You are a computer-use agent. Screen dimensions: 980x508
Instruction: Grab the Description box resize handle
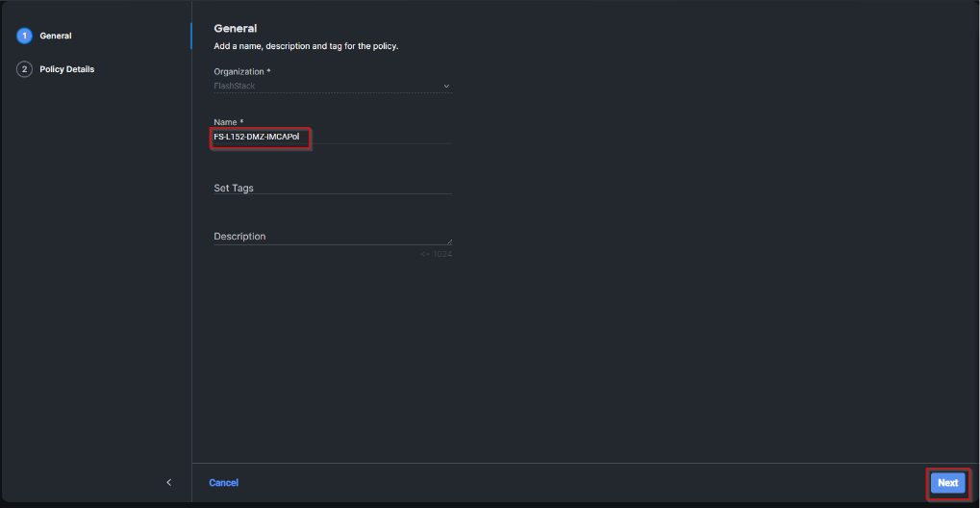[448, 241]
